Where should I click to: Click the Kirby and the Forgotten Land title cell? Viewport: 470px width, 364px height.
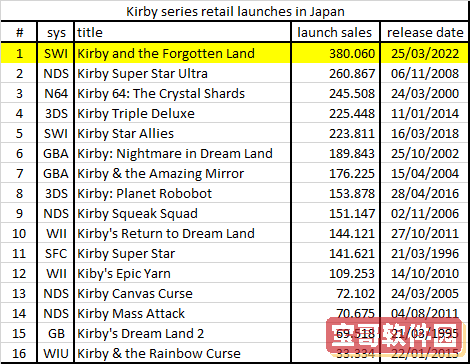(183, 53)
